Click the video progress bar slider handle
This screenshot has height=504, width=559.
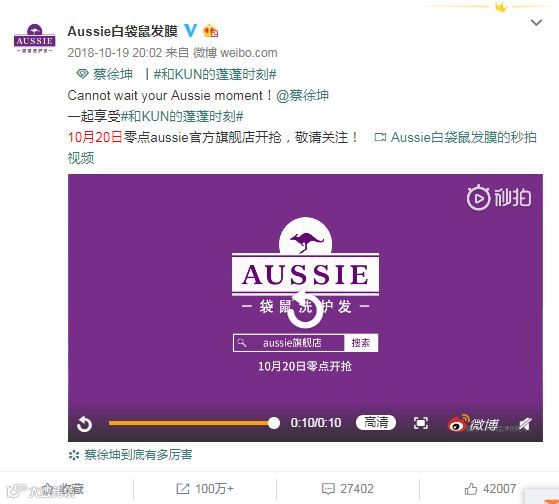pos(274,423)
